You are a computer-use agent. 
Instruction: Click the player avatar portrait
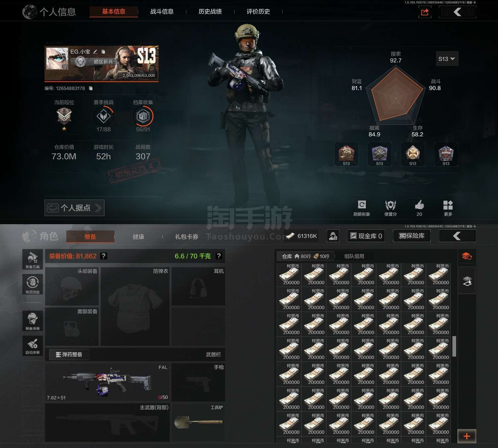tap(57, 58)
